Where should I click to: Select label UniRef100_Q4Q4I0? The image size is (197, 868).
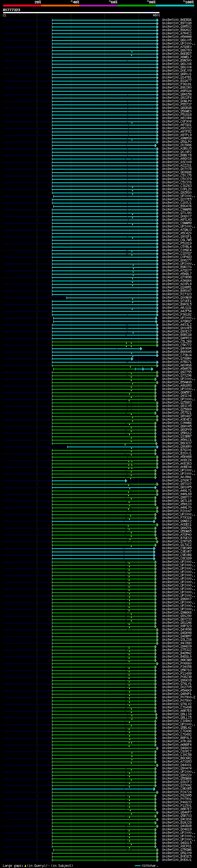coord(177,748)
